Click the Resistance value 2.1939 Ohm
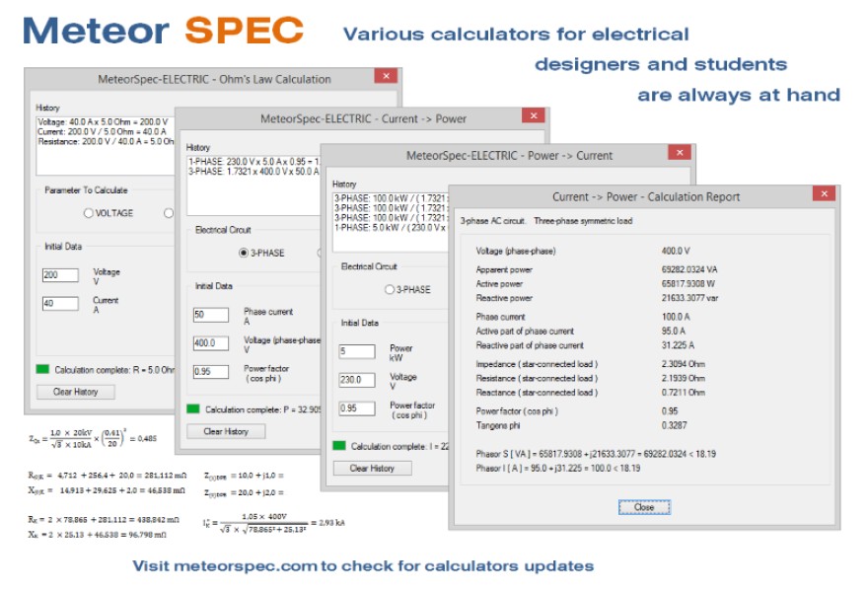868x592 pixels. point(684,378)
